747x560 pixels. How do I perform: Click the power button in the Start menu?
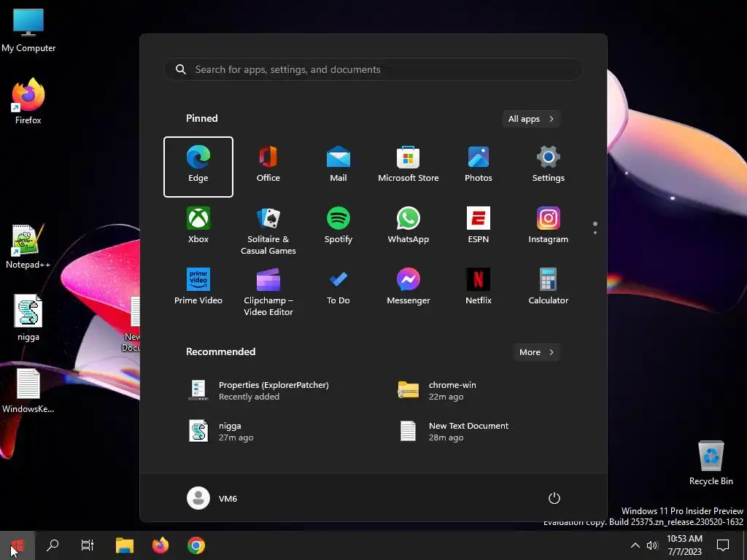pyautogui.click(x=554, y=498)
